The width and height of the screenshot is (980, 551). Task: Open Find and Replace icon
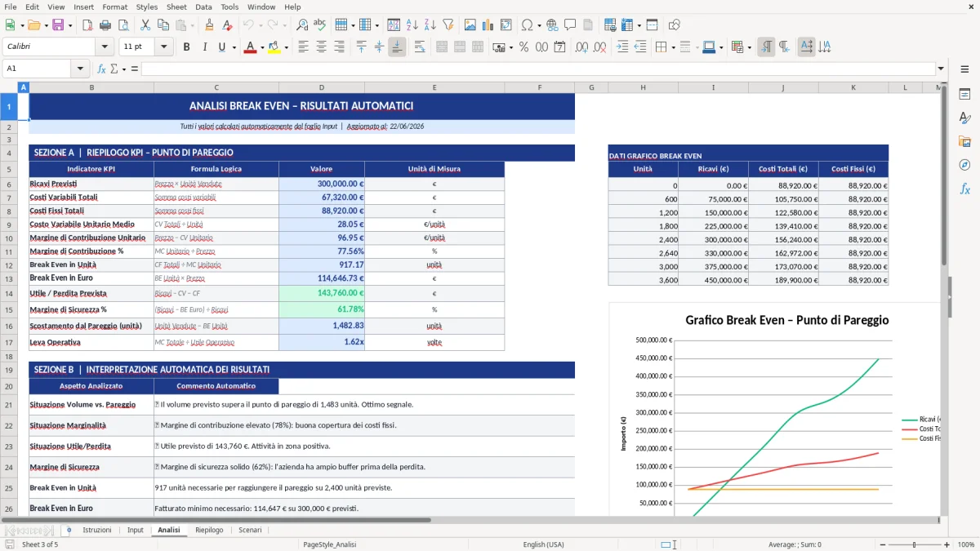click(x=302, y=25)
